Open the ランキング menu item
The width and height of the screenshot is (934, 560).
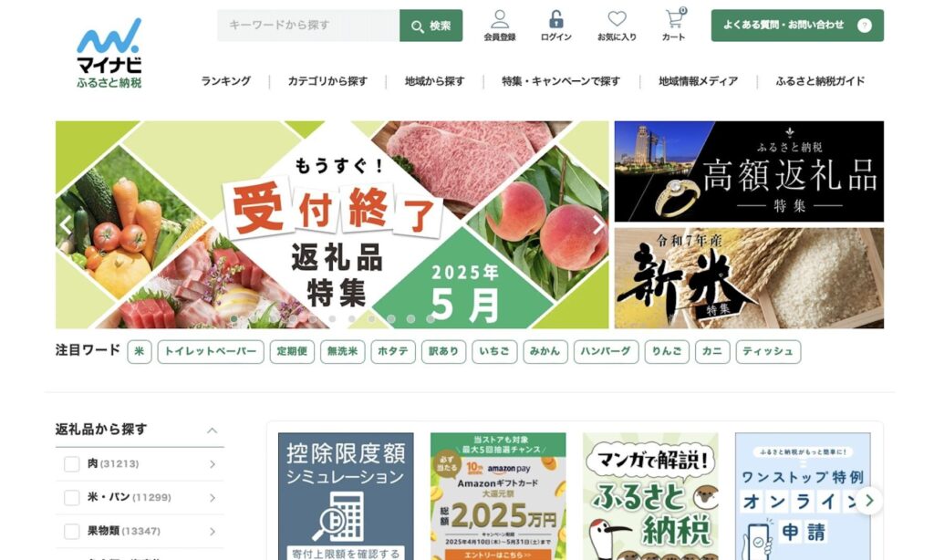pyautogui.click(x=226, y=81)
